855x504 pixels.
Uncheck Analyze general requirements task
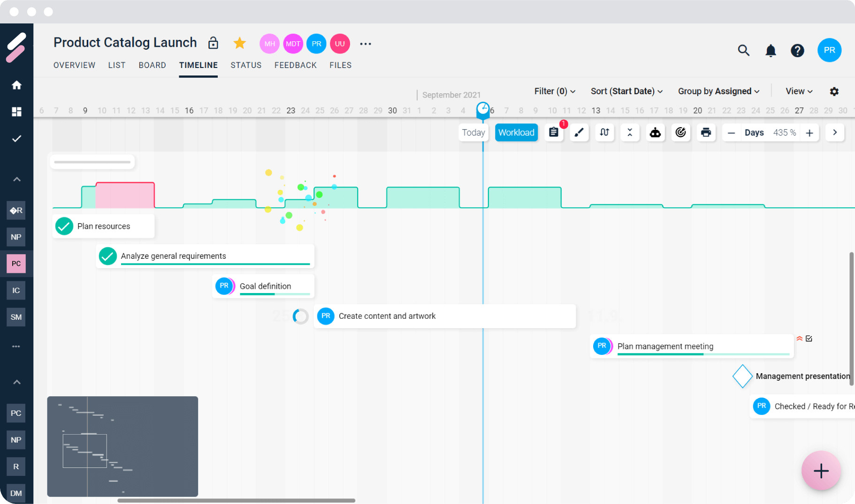pyautogui.click(x=108, y=256)
